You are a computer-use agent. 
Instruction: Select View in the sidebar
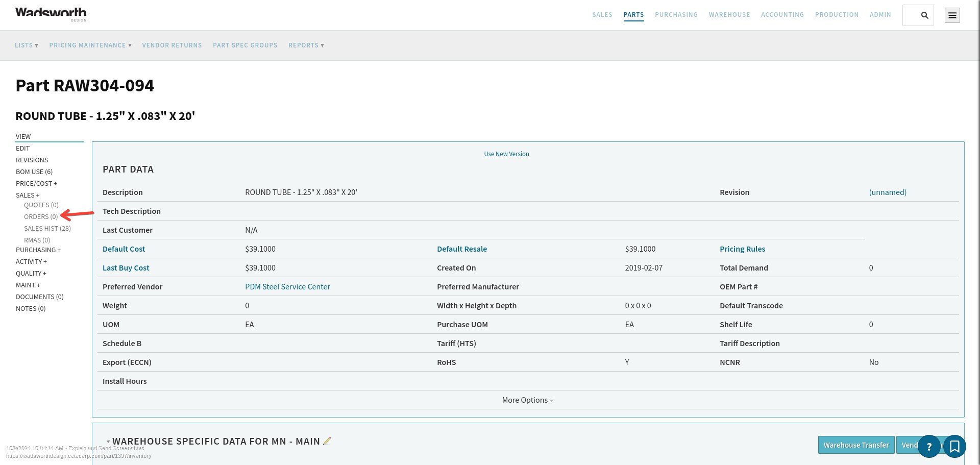(x=23, y=136)
